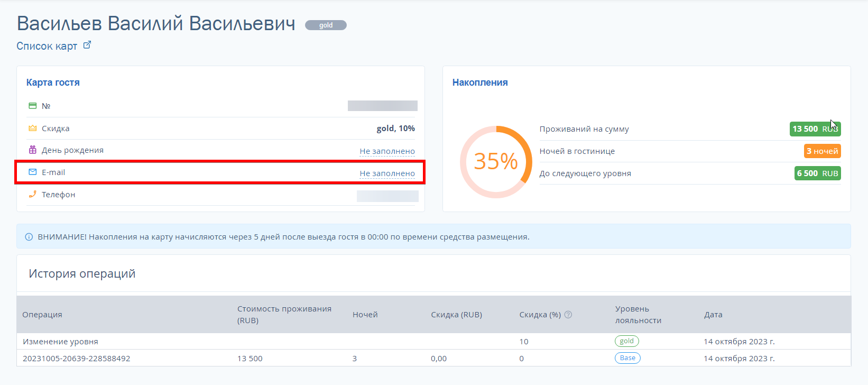Click the Накопления panel heading
The image size is (868, 385).
coord(480,82)
